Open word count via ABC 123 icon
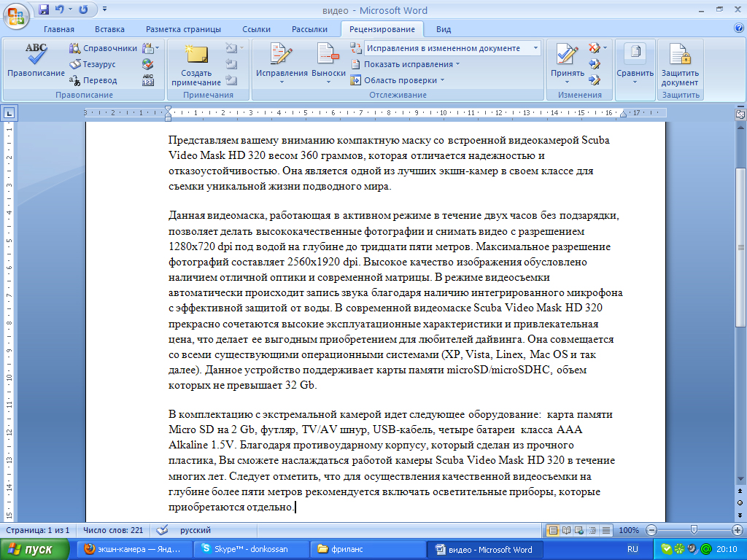Screen dimensions: 747x560 click(148, 80)
